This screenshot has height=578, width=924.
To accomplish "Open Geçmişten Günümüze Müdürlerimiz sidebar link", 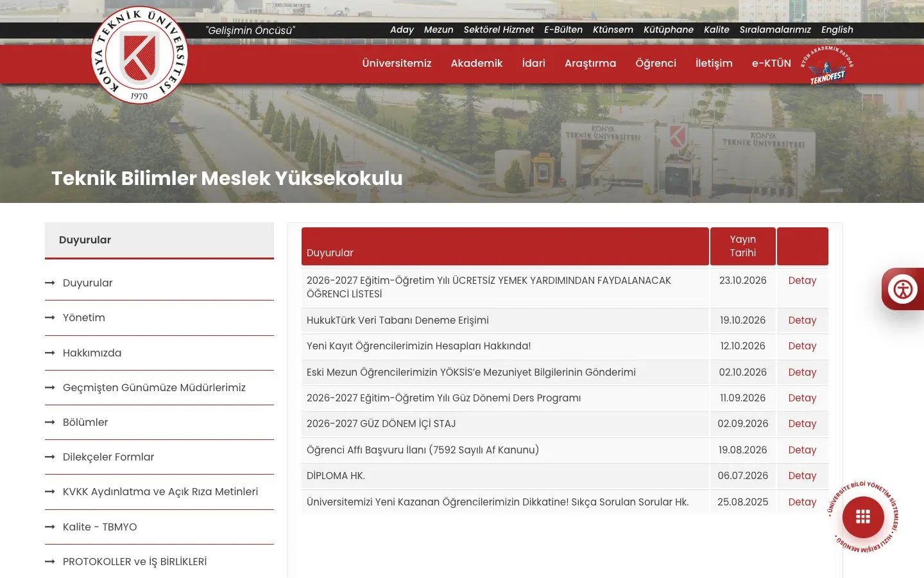I will point(154,387).
